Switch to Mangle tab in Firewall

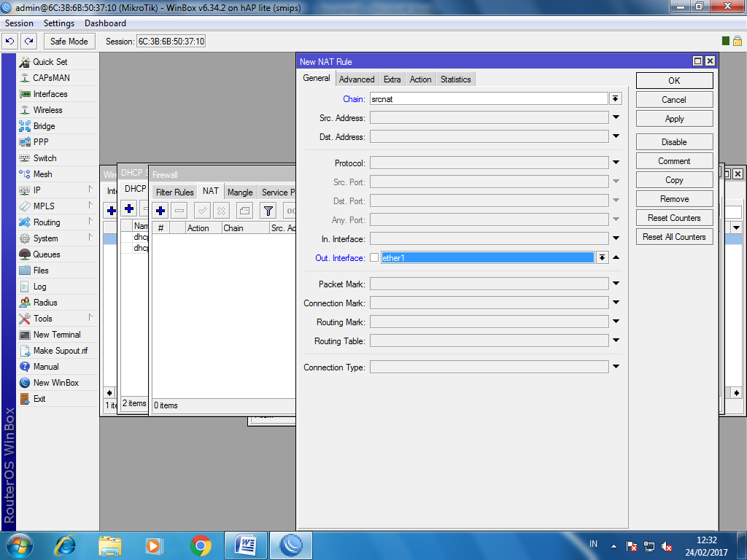coord(240,192)
